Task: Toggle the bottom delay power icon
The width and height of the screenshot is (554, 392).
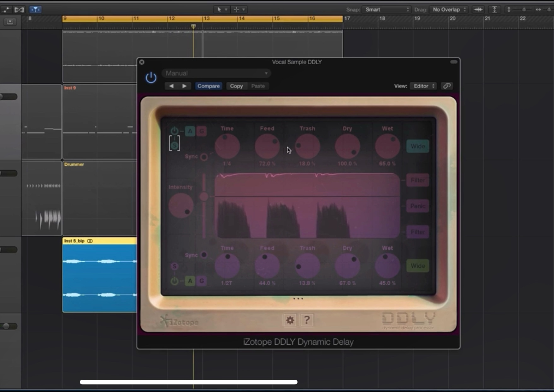Action: coord(174,281)
